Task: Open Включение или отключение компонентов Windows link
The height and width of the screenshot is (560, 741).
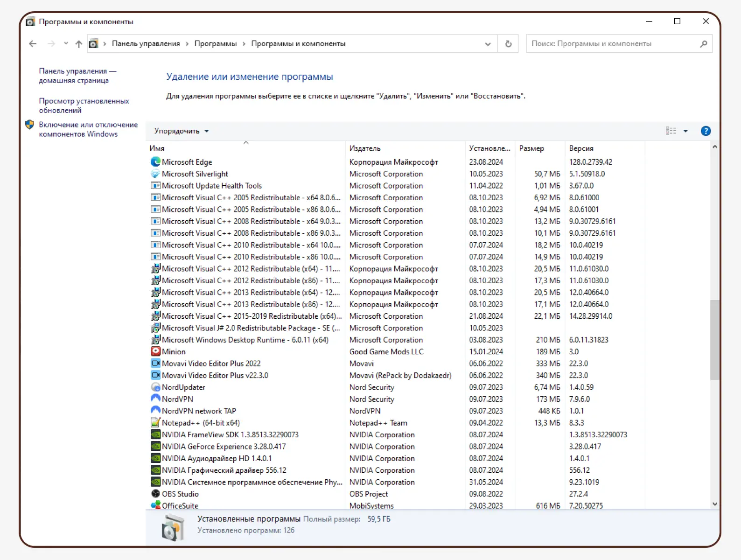Action: 88,129
